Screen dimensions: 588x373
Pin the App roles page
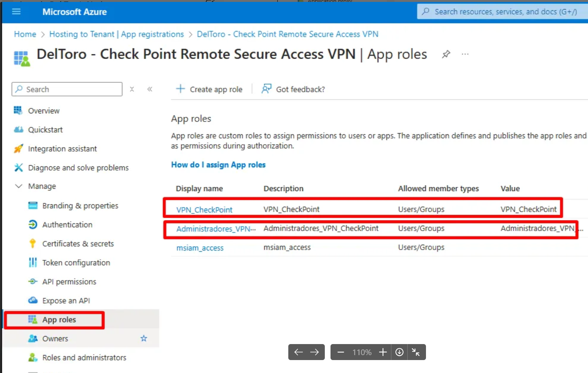tap(445, 54)
